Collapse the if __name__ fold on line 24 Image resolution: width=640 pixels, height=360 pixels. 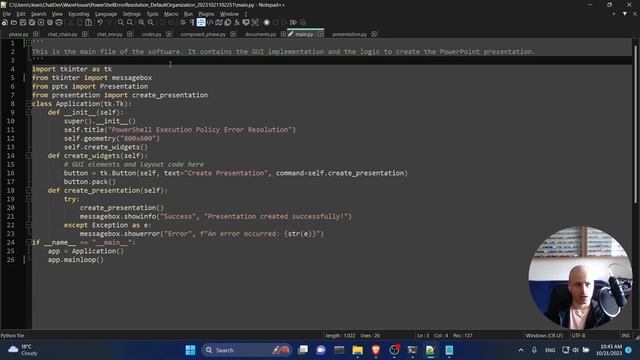[29, 242]
